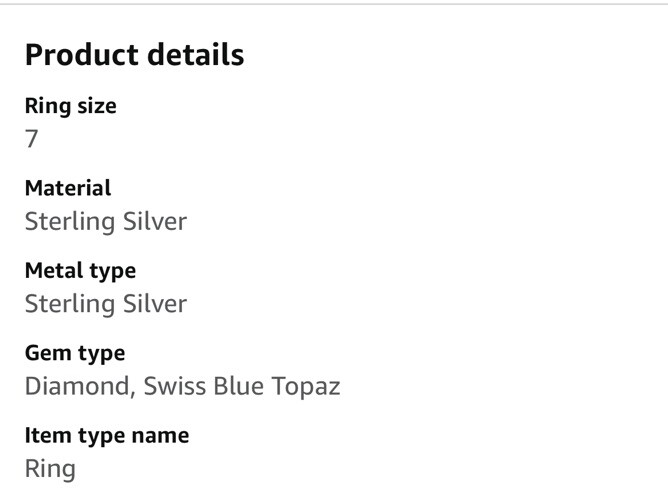Click the "Metal type" attribute label
The height and width of the screenshot is (500, 668).
click(x=80, y=271)
